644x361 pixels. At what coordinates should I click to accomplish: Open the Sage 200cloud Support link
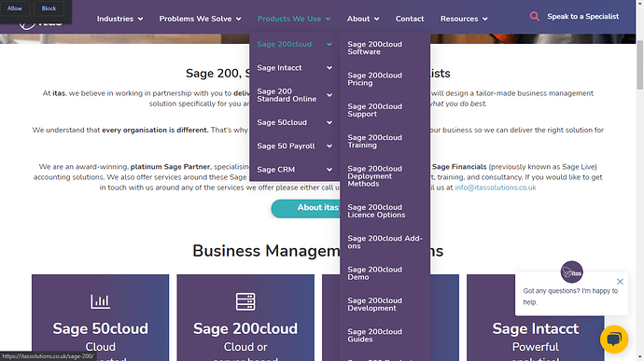tap(375, 110)
